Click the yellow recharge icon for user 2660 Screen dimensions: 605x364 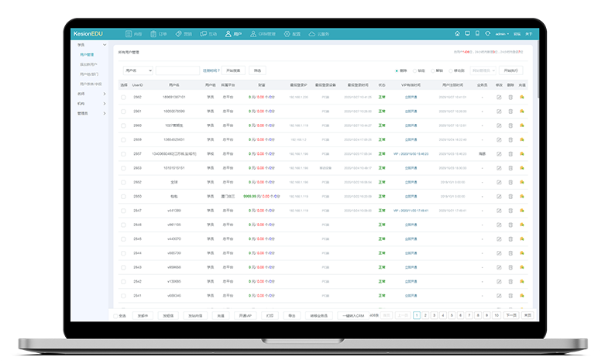coord(522,125)
